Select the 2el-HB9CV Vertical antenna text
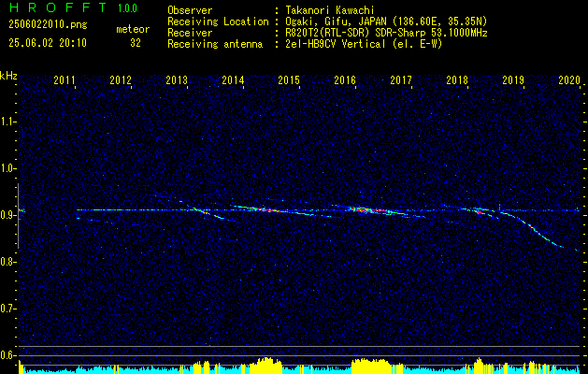Screen dimensions: 588x374 tap(364, 44)
